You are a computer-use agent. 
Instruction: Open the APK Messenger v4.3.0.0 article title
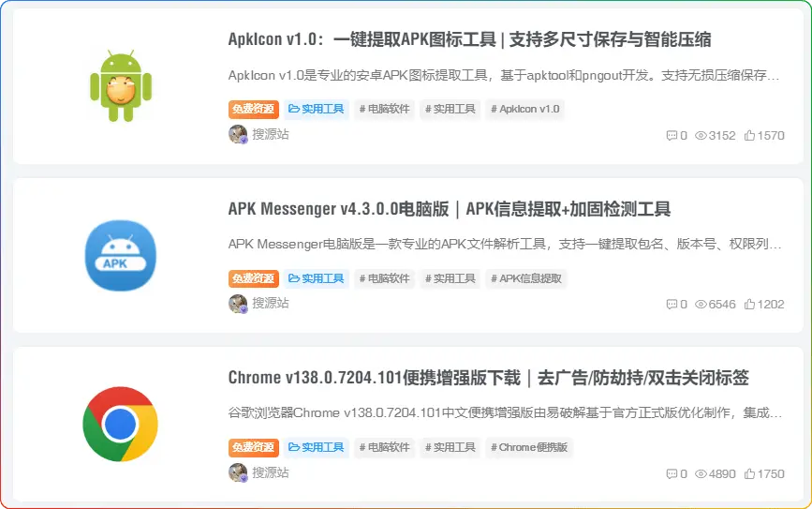click(x=450, y=209)
